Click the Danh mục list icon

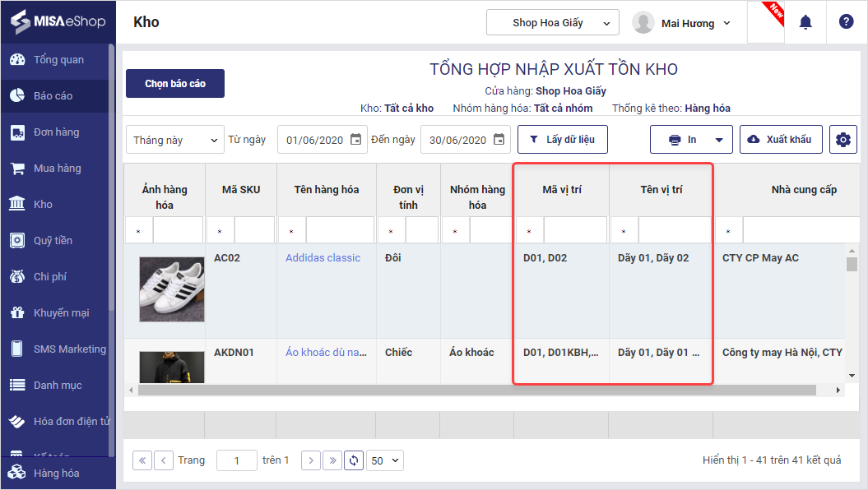point(17,385)
